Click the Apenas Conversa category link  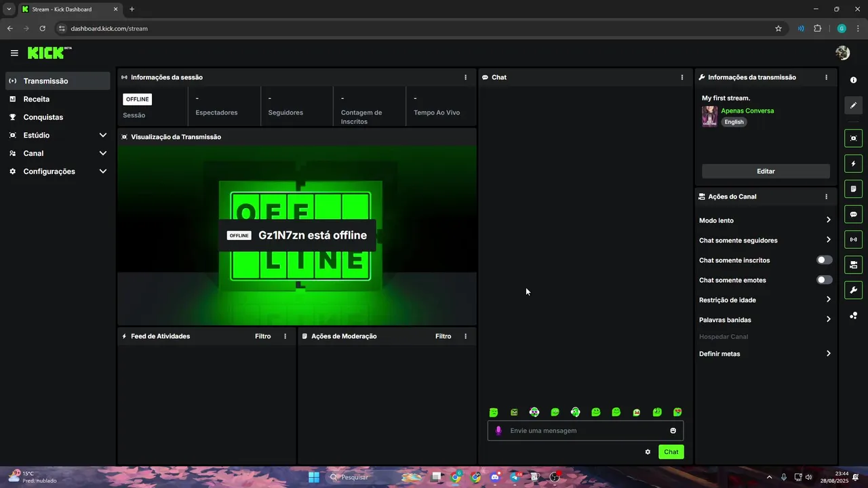tap(747, 110)
